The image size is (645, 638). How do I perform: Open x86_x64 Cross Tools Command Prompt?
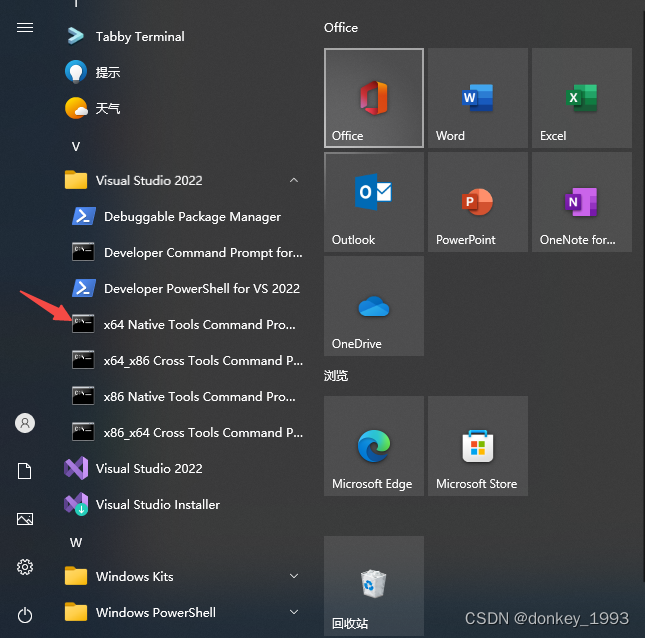click(188, 432)
